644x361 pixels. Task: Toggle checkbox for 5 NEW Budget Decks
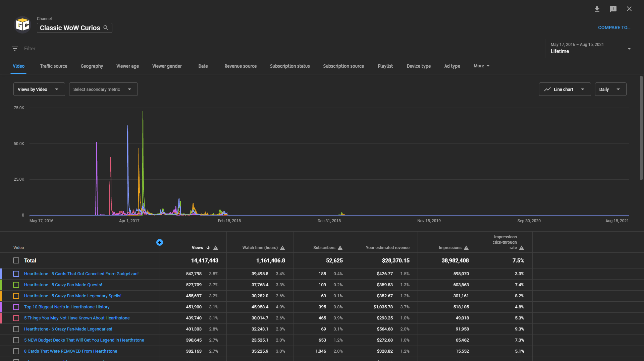tap(16, 340)
